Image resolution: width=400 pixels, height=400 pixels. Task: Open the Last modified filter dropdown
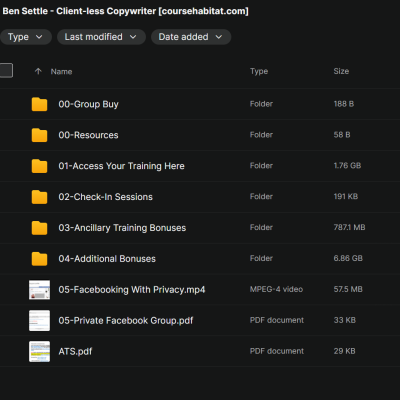tap(101, 37)
